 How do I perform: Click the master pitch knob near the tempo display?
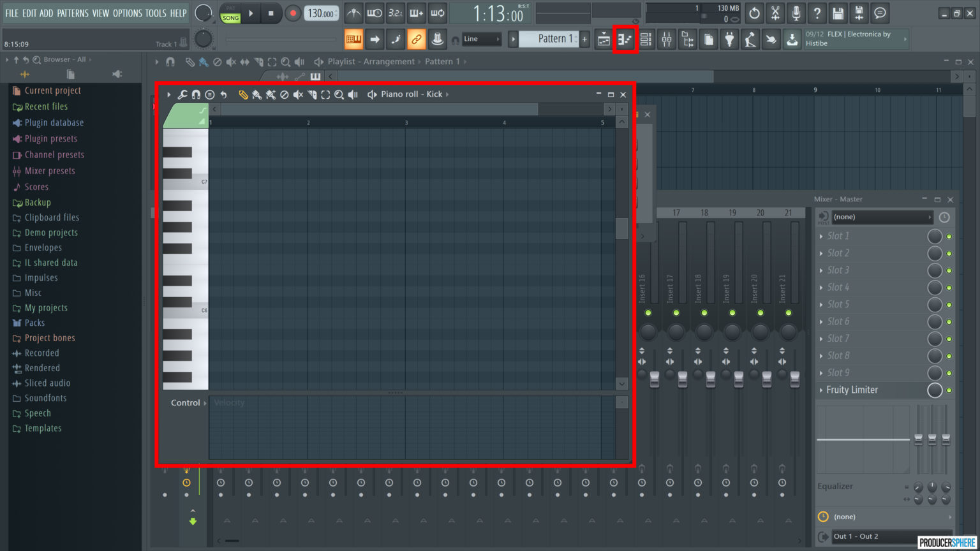point(203,38)
